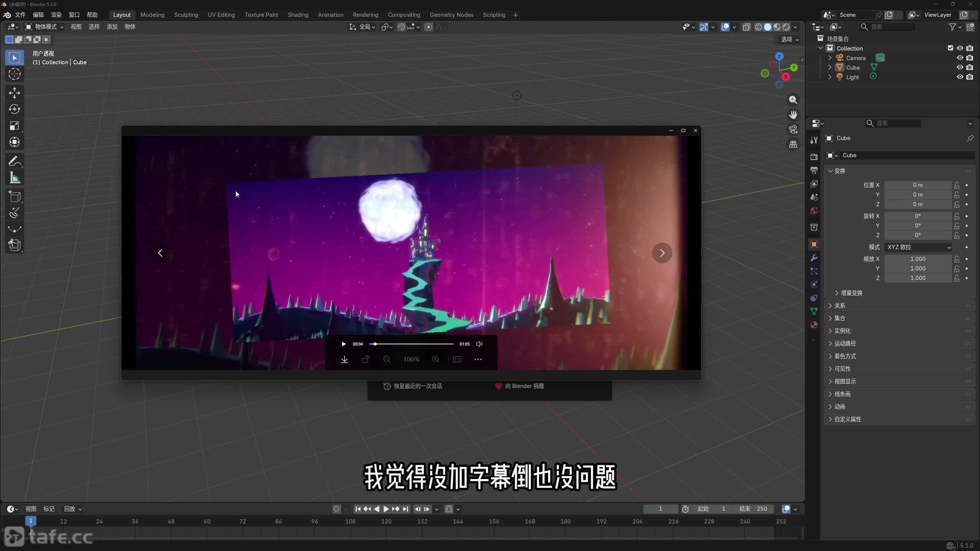Click the current frame number field
The height and width of the screenshot is (551, 980).
[x=660, y=509]
